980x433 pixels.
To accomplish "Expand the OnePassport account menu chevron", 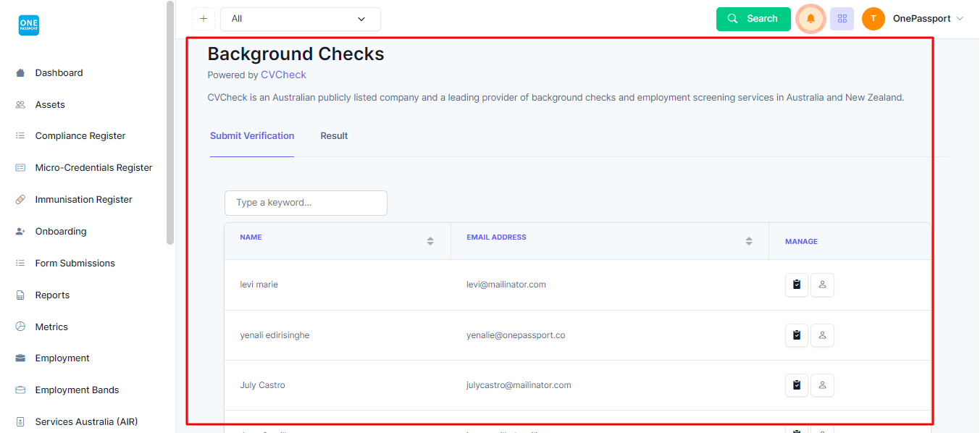I will coord(960,19).
